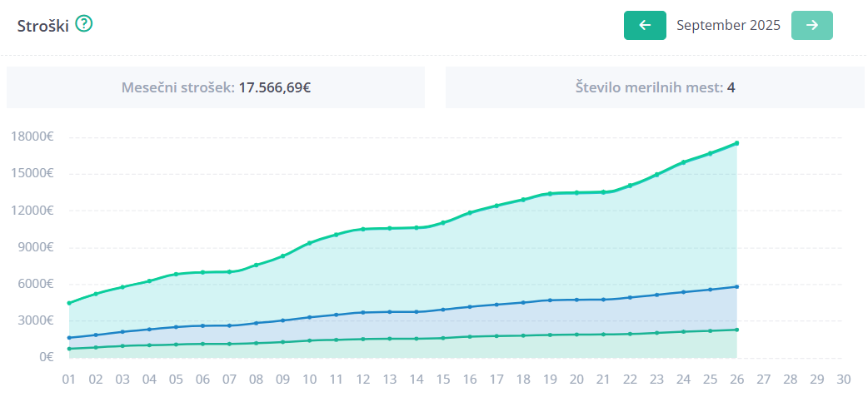Click the x-axis label for day 30
The width and height of the screenshot is (868, 397).
coord(843,379)
